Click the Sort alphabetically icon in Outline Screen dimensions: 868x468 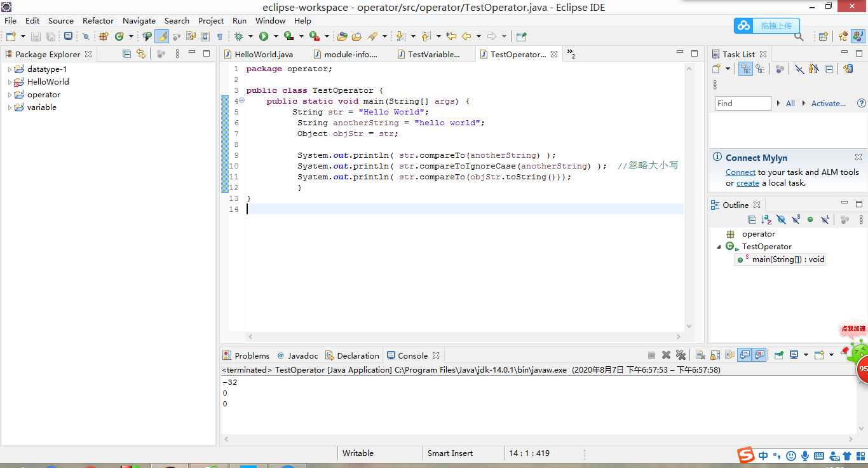(766, 219)
